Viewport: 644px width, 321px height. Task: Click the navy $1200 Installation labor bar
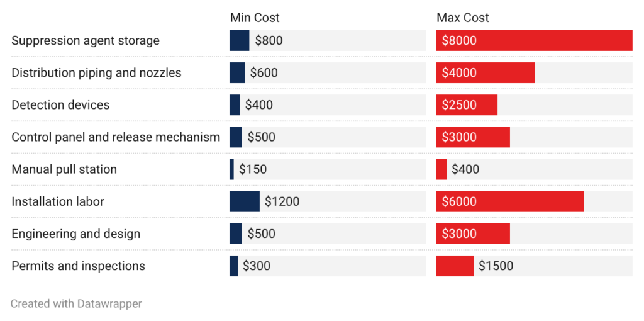245,201
